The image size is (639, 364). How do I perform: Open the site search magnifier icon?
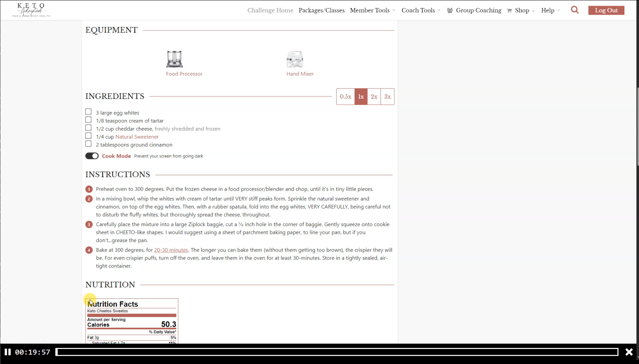574,10
